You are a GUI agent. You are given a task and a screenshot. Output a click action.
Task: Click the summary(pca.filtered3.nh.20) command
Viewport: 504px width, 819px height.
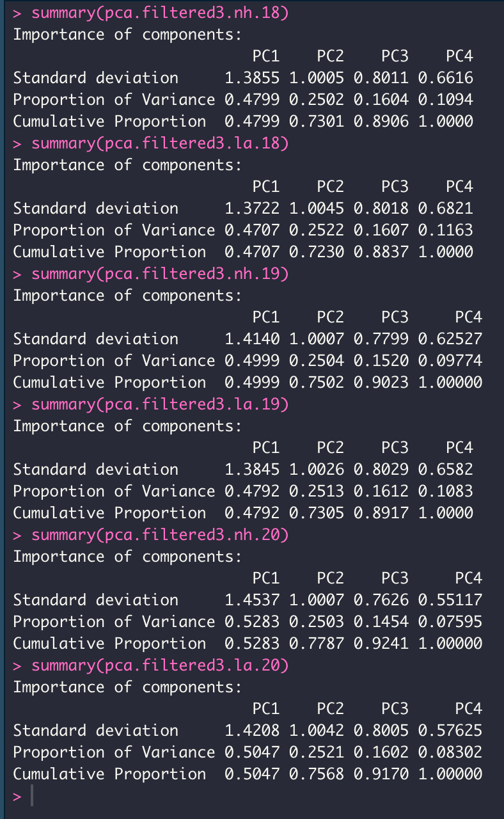tap(161, 535)
